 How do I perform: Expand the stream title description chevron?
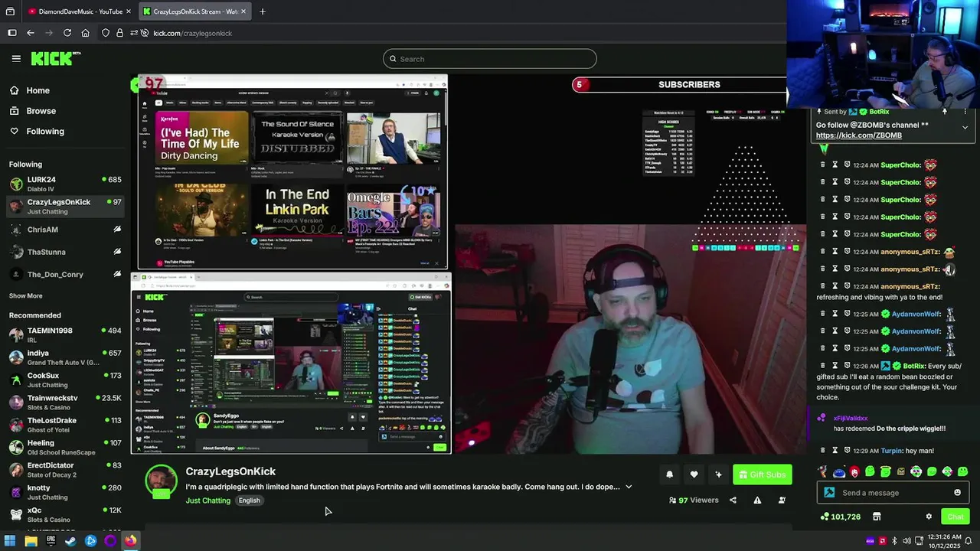click(629, 487)
